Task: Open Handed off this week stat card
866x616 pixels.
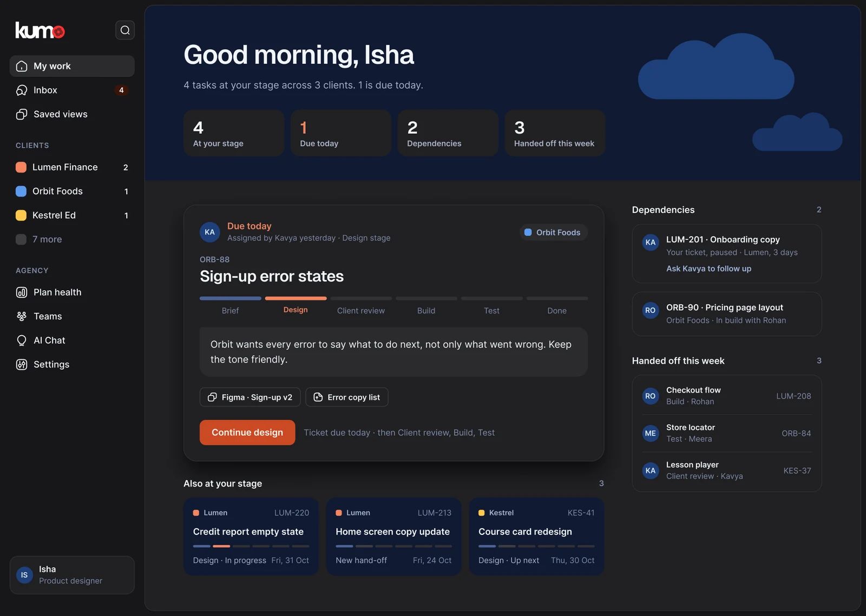Action: click(x=555, y=133)
